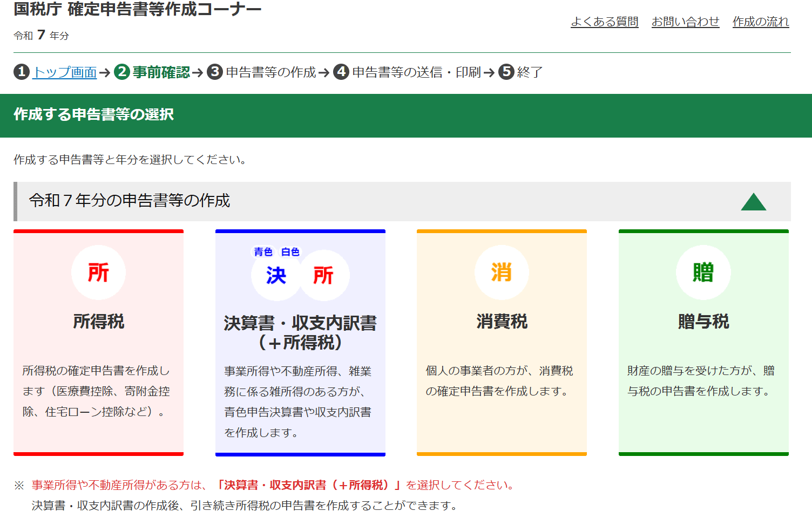Collapse section with green triangle arrow
Image resolution: width=812 pixels, height=518 pixels.
click(x=753, y=202)
